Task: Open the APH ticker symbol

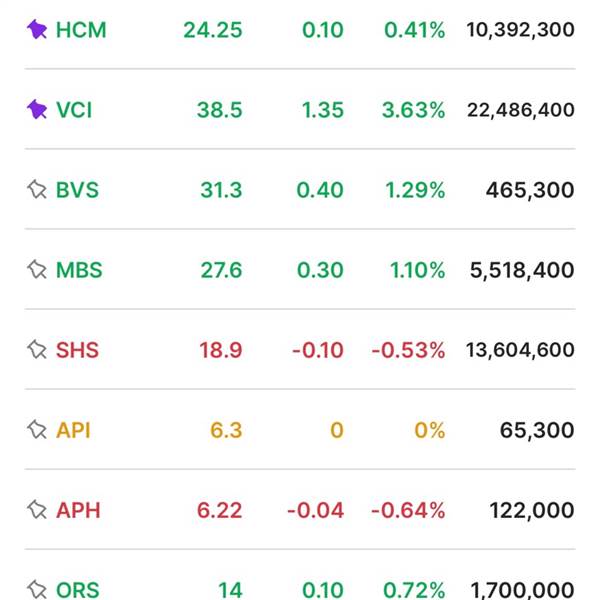Action: [77, 510]
